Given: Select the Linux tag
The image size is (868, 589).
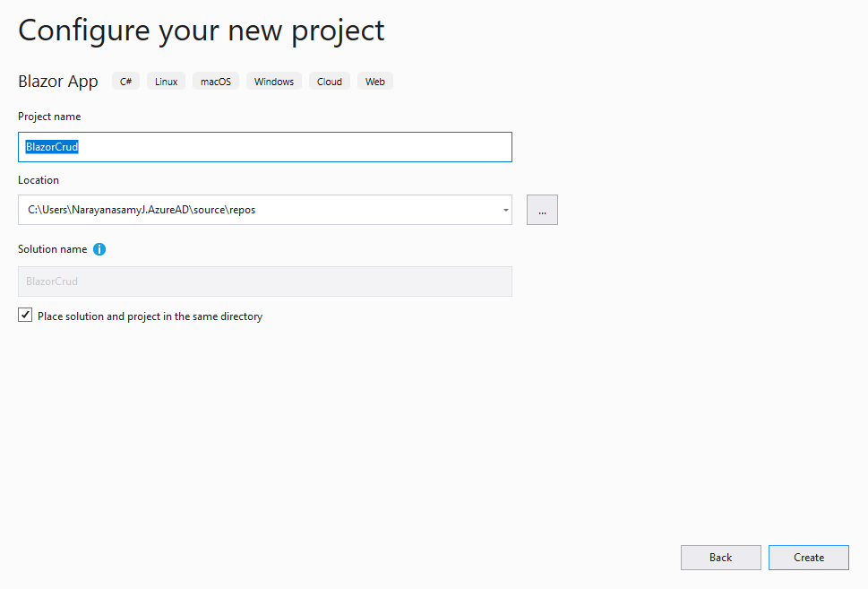Looking at the screenshot, I should [x=166, y=82].
